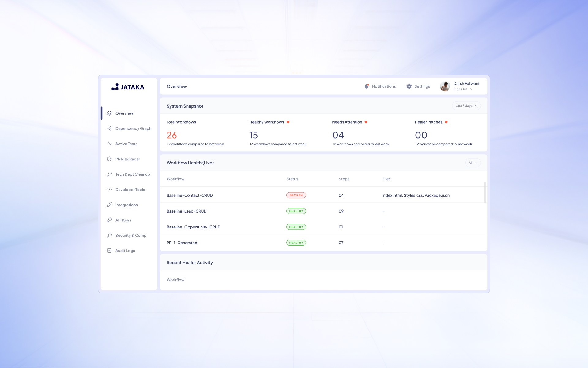Click Darsh Fatwani's profile avatar
The image size is (588, 368).
(445, 86)
